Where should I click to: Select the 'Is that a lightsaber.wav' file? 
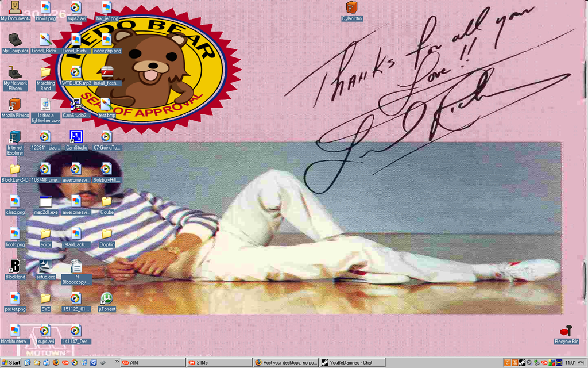coord(45,110)
